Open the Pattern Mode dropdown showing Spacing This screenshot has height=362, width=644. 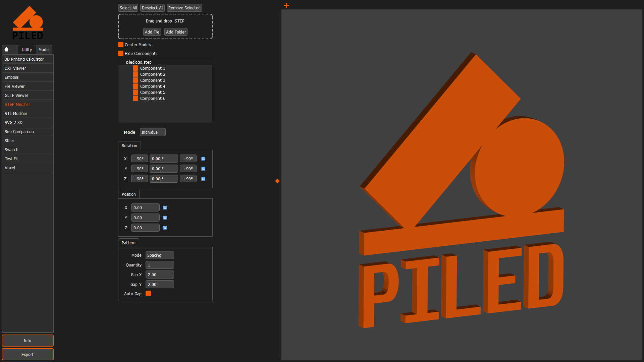click(160, 255)
